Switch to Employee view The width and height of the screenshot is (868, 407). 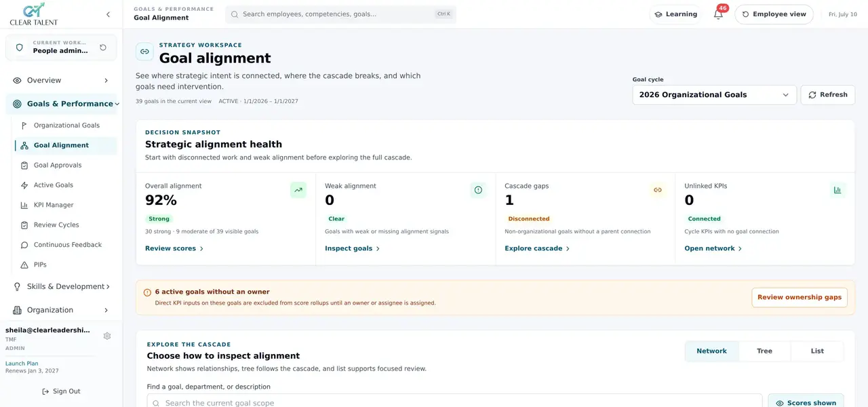pos(774,14)
